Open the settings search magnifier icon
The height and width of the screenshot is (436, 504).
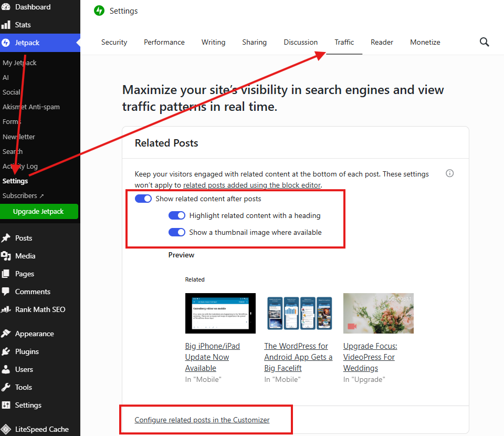484,42
